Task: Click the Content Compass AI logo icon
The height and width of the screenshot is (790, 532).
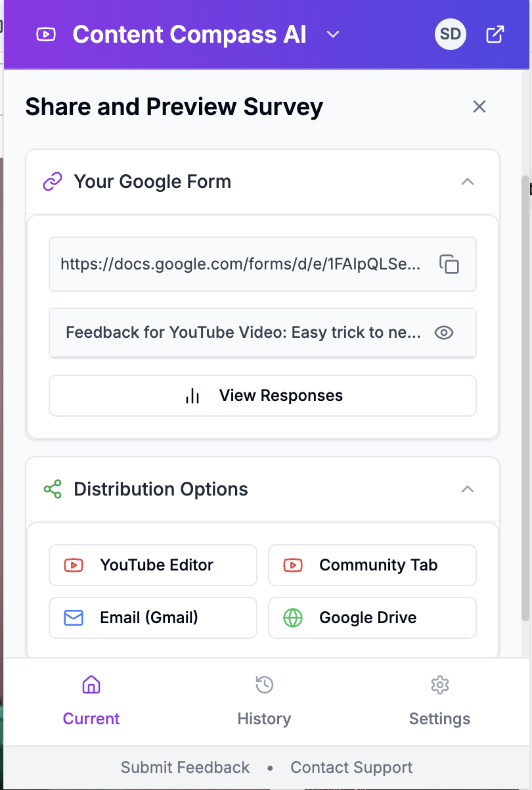Action: (x=46, y=34)
